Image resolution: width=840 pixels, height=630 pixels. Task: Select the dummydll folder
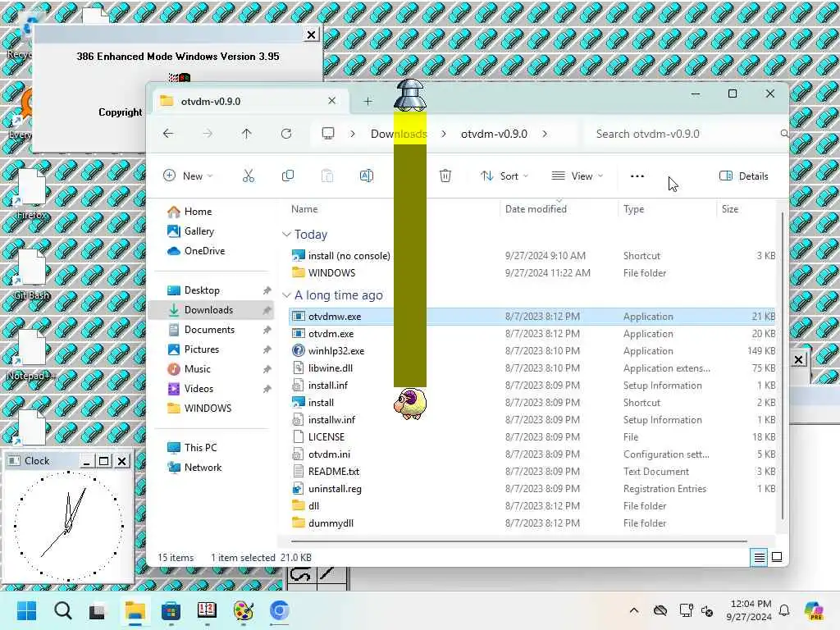click(532, 523)
